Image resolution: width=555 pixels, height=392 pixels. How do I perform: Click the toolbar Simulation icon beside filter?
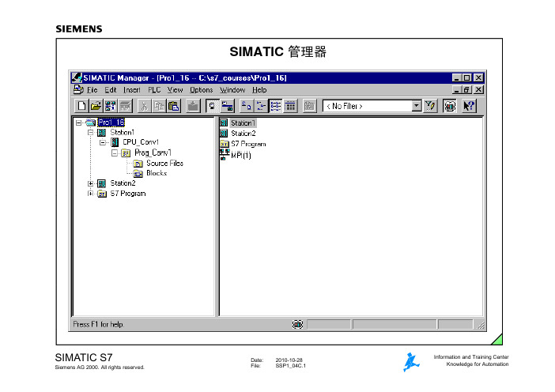point(450,106)
